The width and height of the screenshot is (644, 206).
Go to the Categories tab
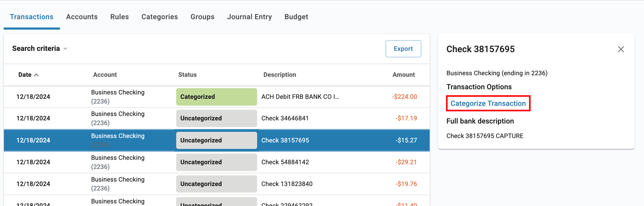pos(160,17)
